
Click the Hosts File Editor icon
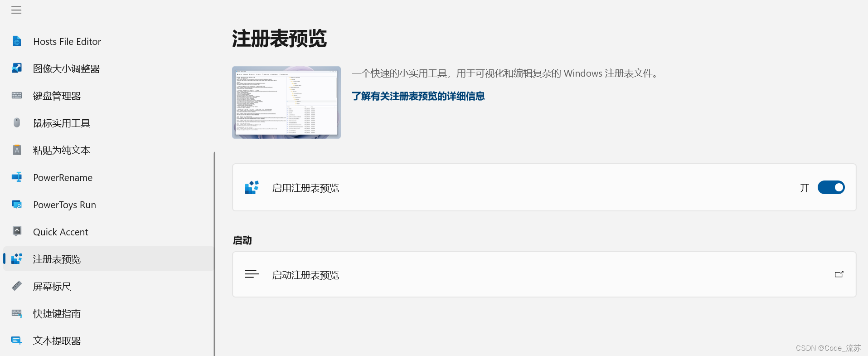point(17,41)
